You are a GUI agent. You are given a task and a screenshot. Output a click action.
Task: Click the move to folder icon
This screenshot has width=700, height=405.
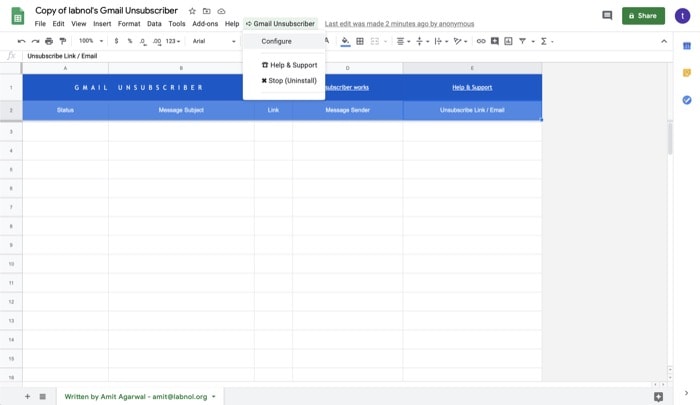tap(206, 11)
